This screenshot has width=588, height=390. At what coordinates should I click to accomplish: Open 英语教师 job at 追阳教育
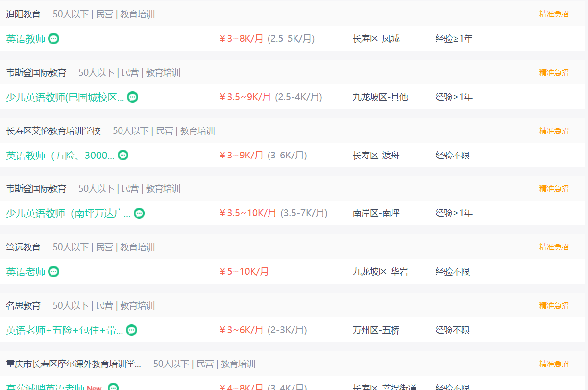click(x=25, y=39)
